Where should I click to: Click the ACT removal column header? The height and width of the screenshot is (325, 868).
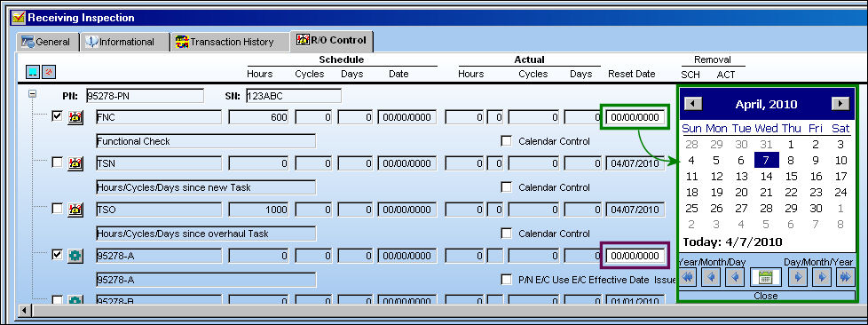click(726, 75)
